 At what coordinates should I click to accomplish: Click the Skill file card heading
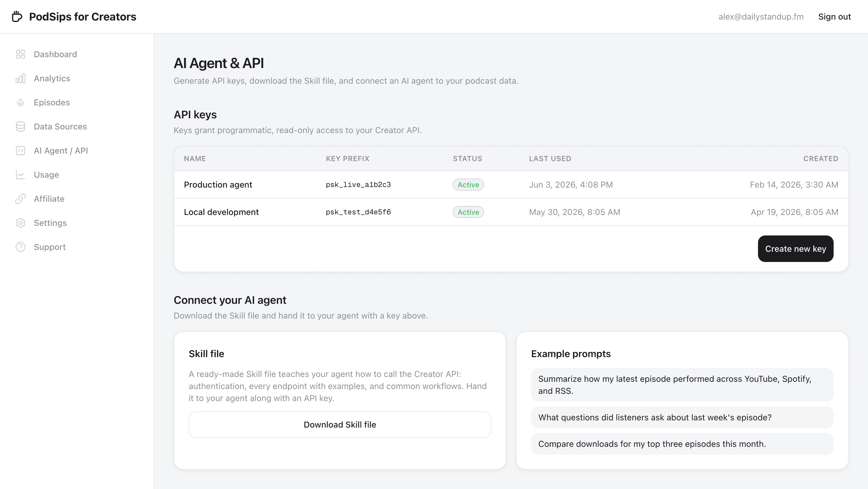206,354
